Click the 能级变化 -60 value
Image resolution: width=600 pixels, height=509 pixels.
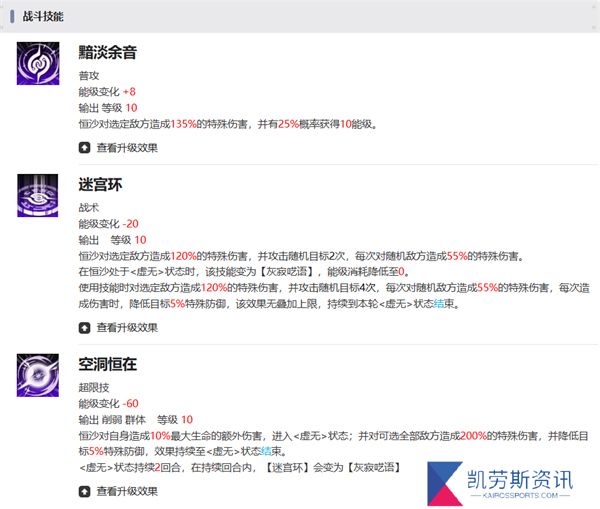[x=130, y=404]
